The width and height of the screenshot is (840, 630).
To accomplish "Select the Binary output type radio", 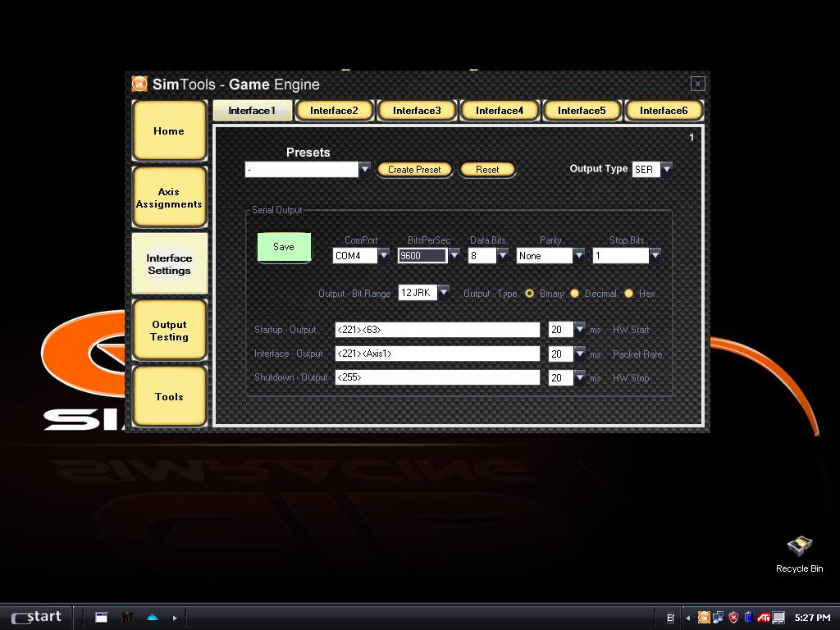I will (529, 294).
